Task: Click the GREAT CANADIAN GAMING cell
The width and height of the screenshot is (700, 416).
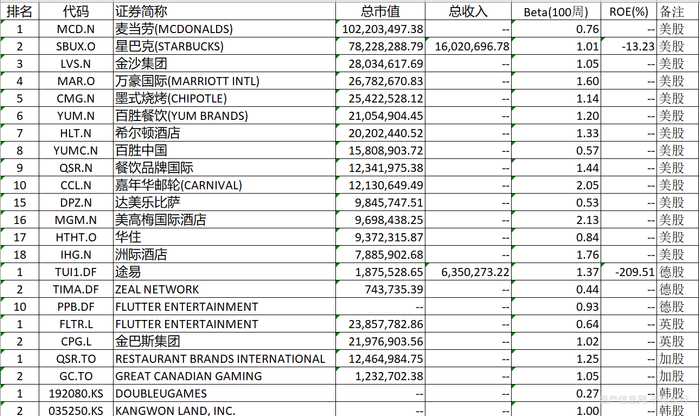Action: click(x=224, y=376)
